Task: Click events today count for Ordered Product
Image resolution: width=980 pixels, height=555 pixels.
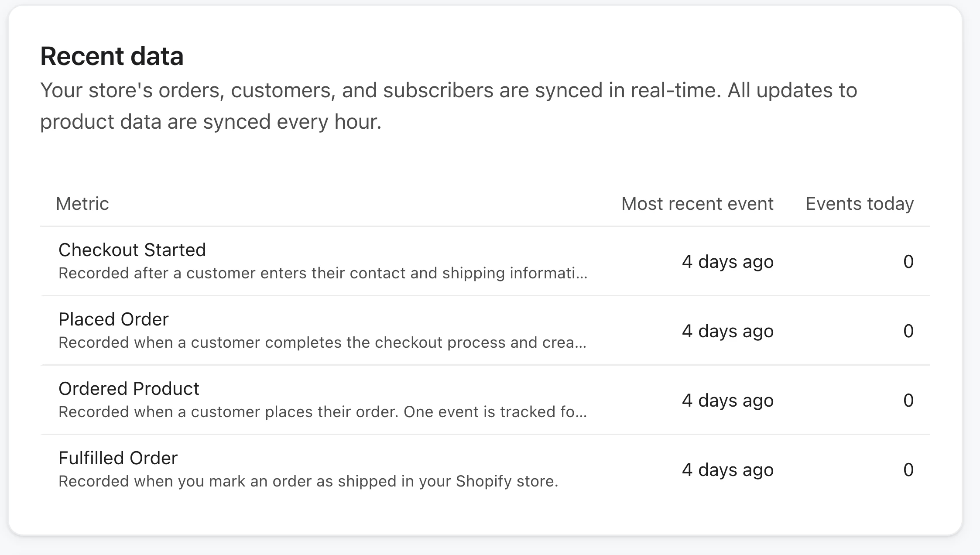Action: coord(908,401)
